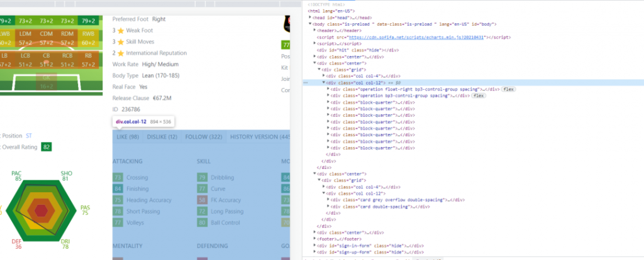The height and width of the screenshot is (260, 644).
Task: Click the PAS 75 radar label
Action: 85,210
